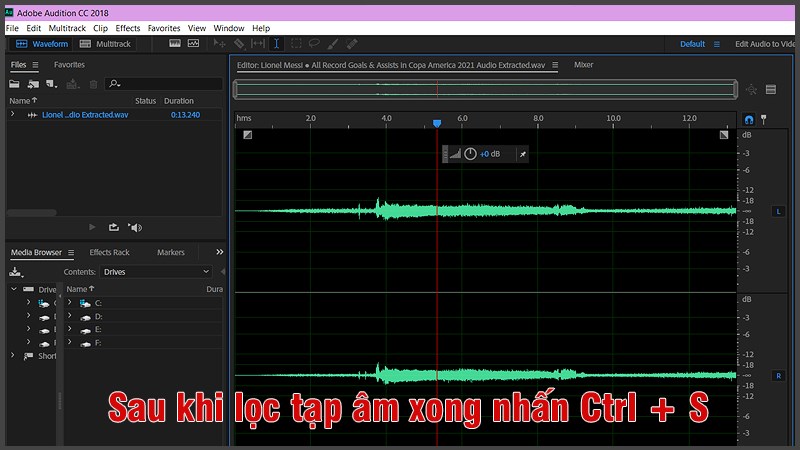Select the Lasso Selection tool
This screenshot has height=450, width=800.
tap(314, 43)
